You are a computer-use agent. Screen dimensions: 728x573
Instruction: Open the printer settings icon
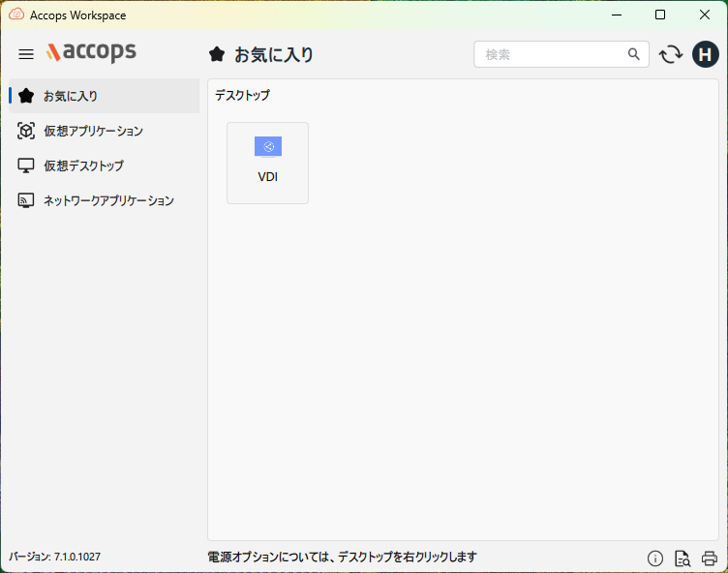tap(710, 558)
